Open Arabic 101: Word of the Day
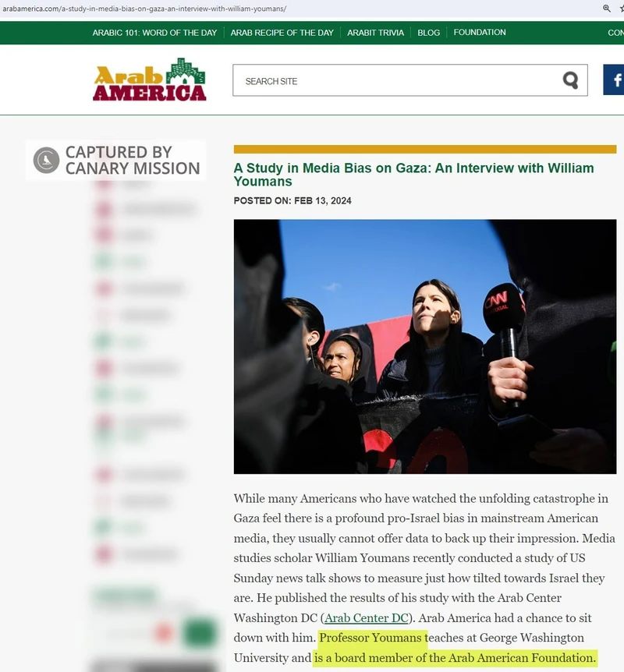The height and width of the screenshot is (672, 624). tap(154, 33)
